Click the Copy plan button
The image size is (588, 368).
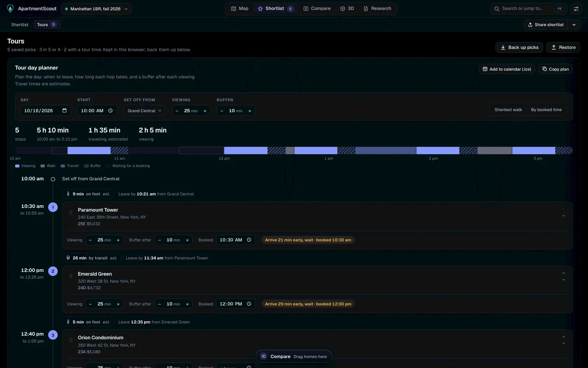pyautogui.click(x=555, y=69)
